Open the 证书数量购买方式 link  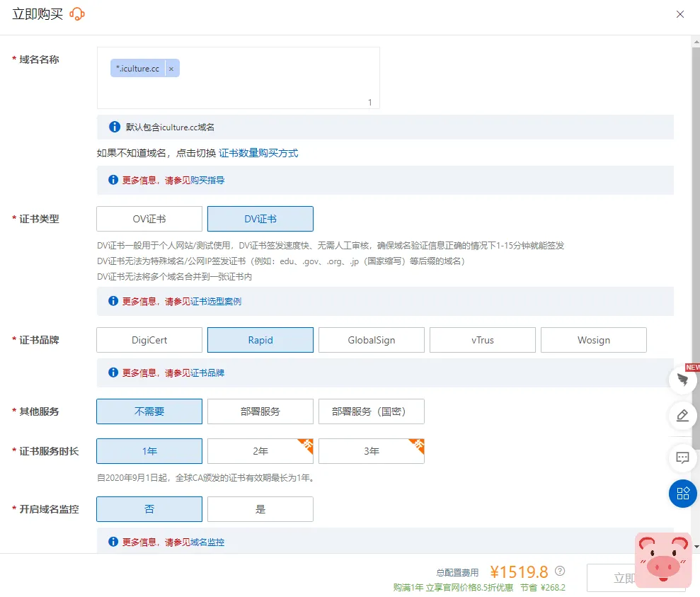[258, 153]
